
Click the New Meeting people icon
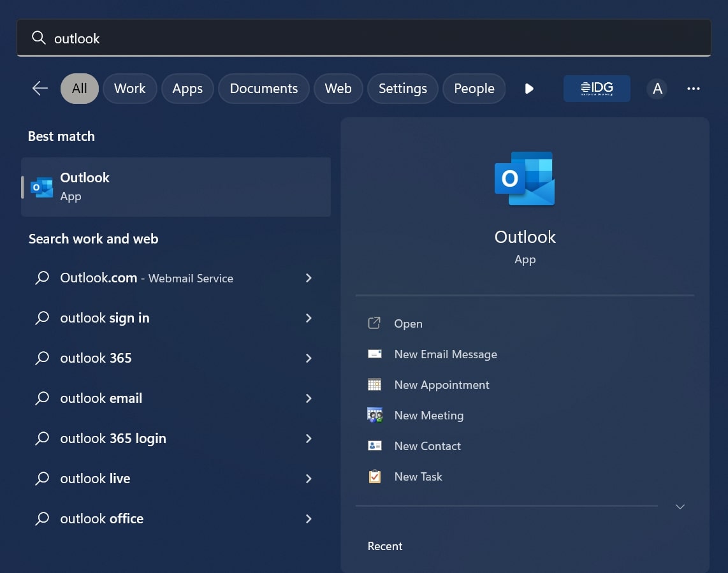pos(375,415)
